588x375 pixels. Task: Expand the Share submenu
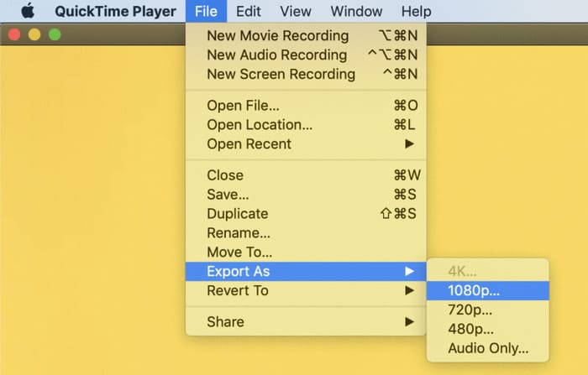(x=306, y=321)
